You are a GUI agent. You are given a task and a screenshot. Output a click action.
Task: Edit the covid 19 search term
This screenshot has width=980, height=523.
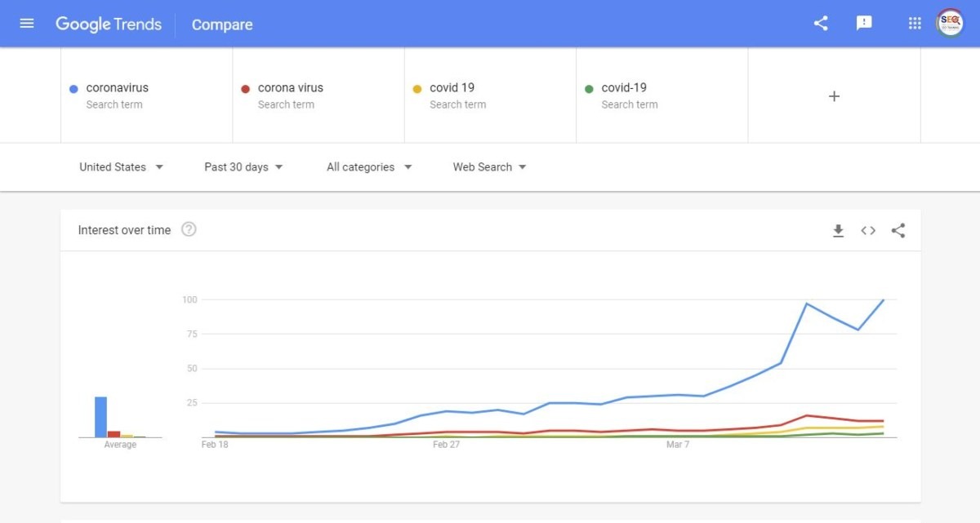click(x=490, y=95)
